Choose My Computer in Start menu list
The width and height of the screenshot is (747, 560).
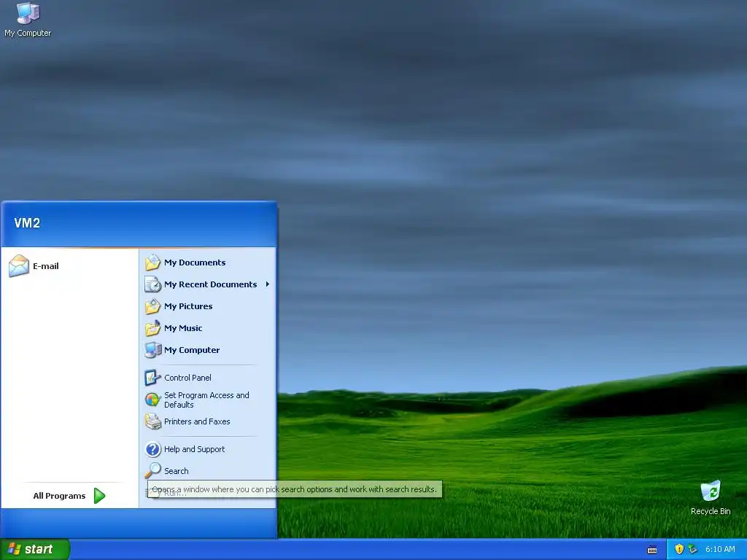tap(208, 350)
